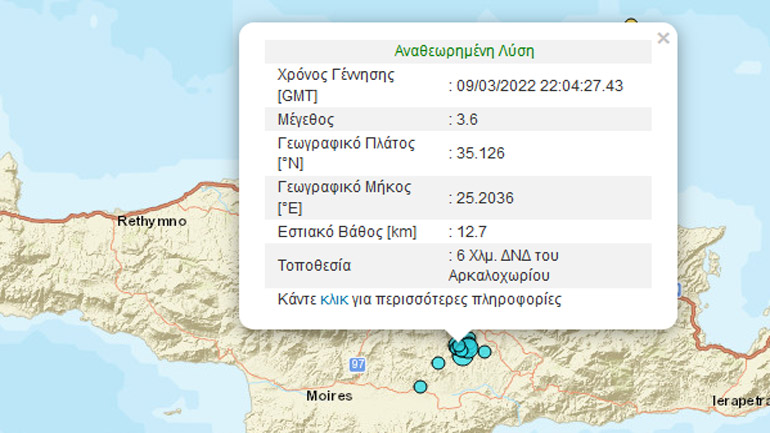Image resolution: width=770 pixels, height=433 pixels.
Task: Click the 'Εστιακό Βάθος [km]' label
Action: click(347, 232)
